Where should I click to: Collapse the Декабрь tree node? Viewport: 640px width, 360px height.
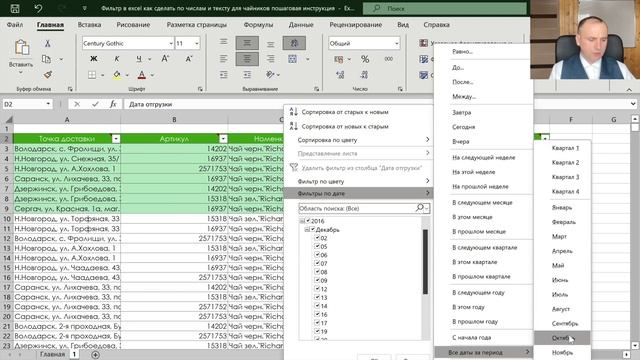pyautogui.click(x=307, y=229)
